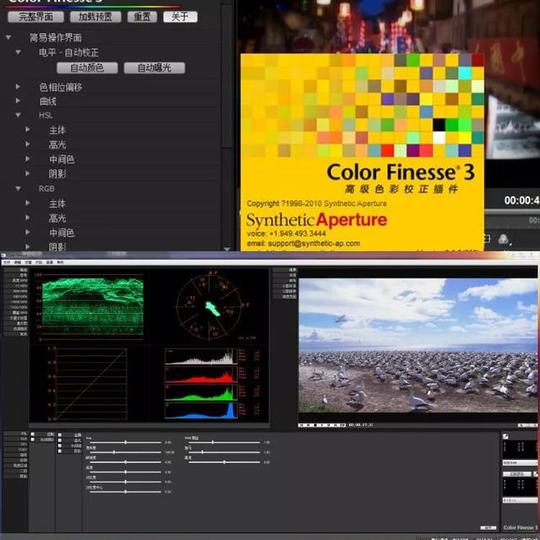The width and height of the screenshot is (540, 540).
Task: Click the show channel icon under the preview
Action: (x=503, y=239)
